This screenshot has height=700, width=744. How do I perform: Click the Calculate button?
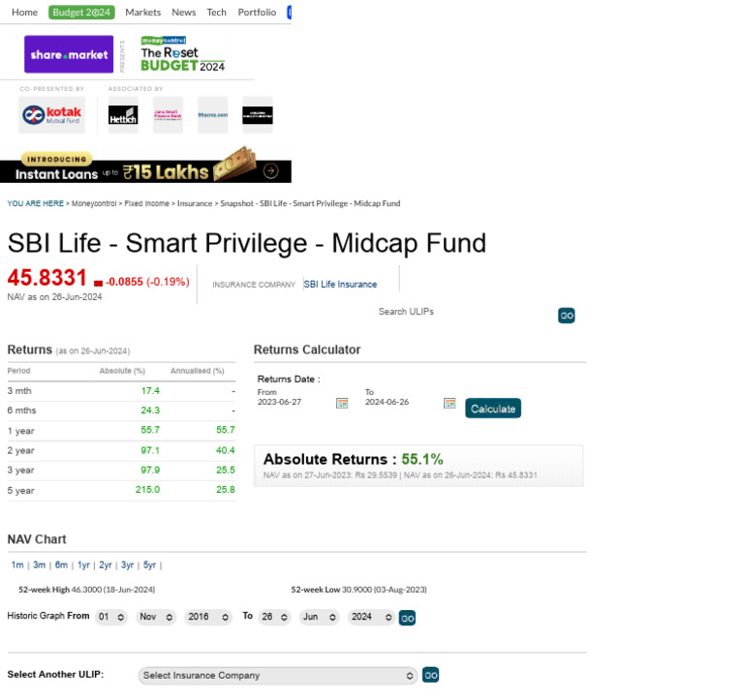pos(493,409)
